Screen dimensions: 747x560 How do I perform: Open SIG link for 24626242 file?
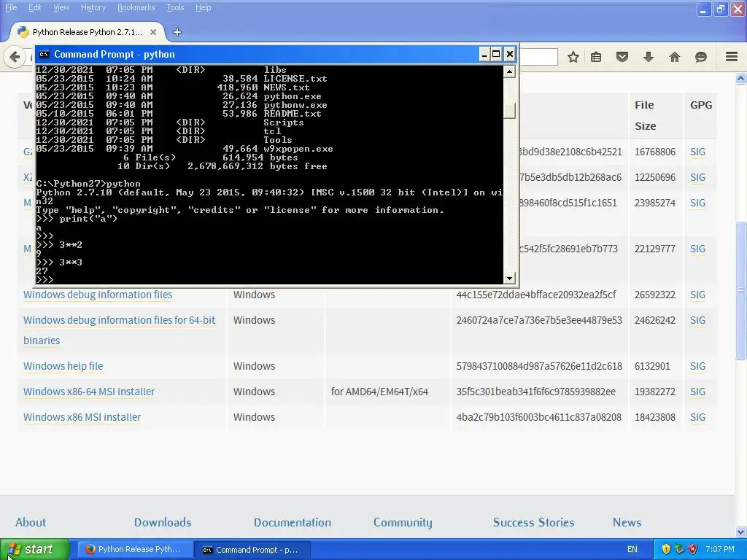(697, 320)
